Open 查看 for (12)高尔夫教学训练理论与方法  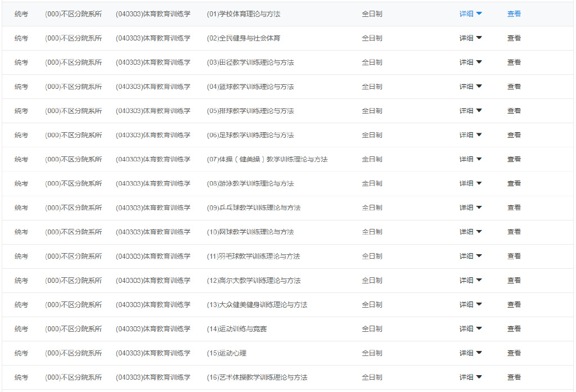(514, 281)
